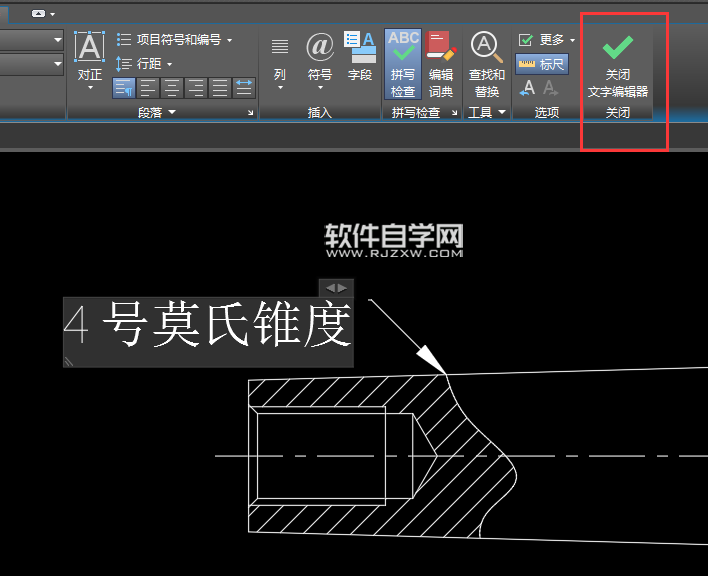Image resolution: width=708 pixels, height=576 pixels.
Task: Align paragraph text left
Action: tap(148, 88)
